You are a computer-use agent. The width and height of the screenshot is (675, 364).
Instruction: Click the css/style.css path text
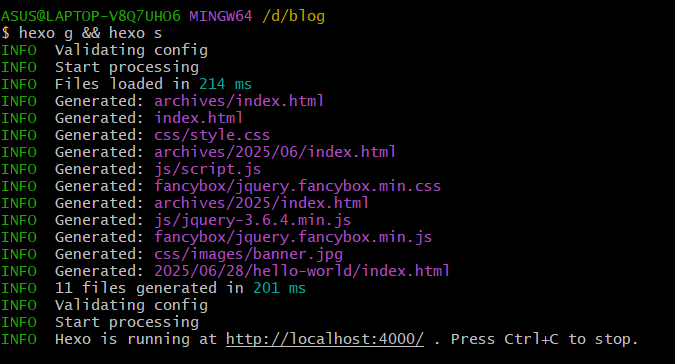coord(212,135)
